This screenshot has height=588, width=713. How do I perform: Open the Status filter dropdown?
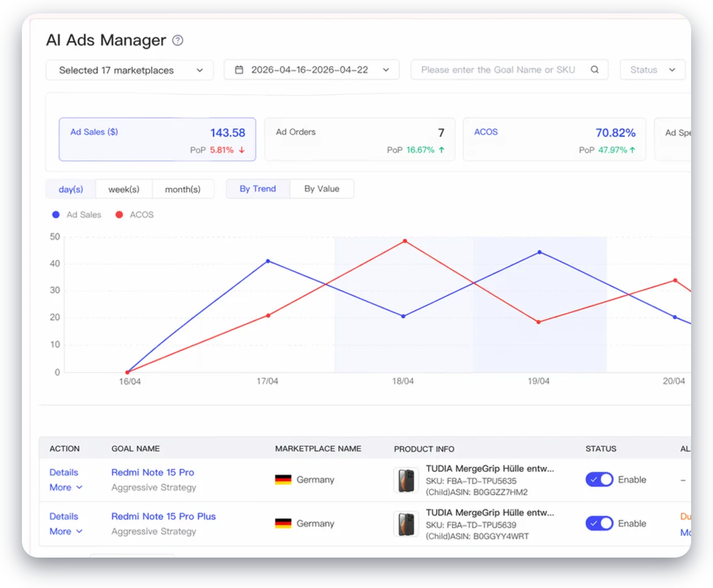[652, 69]
